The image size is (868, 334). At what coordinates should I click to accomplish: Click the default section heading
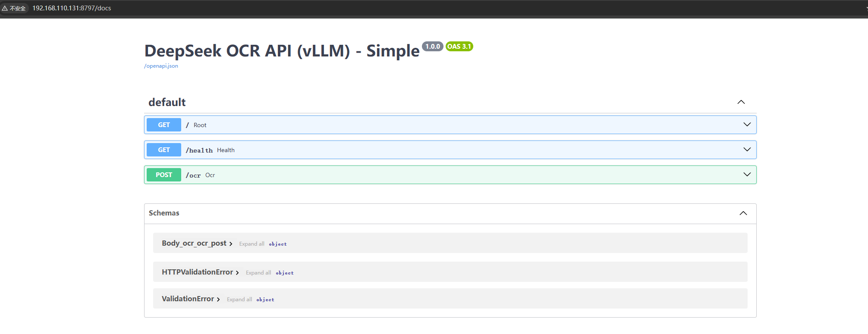167,102
